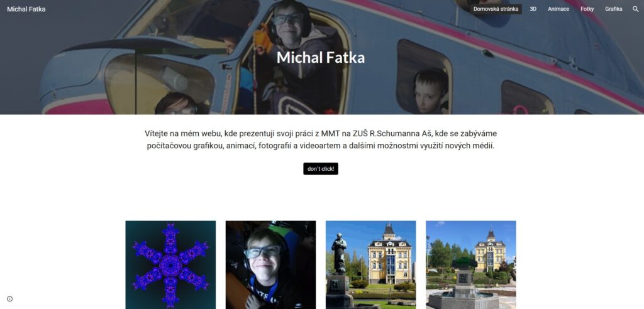
Task: Click the pink stripe on the helicopter's lower nose
Action: tap(78, 107)
